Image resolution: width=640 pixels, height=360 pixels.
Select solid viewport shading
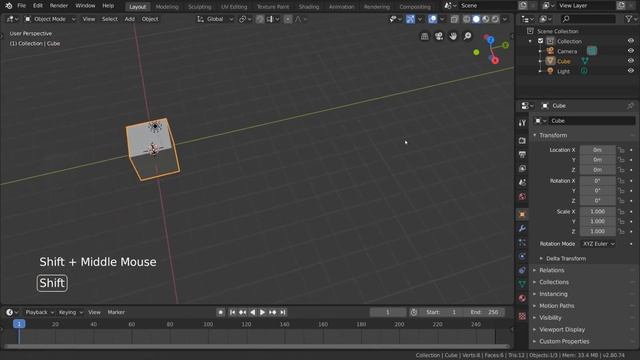tap(476, 19)
